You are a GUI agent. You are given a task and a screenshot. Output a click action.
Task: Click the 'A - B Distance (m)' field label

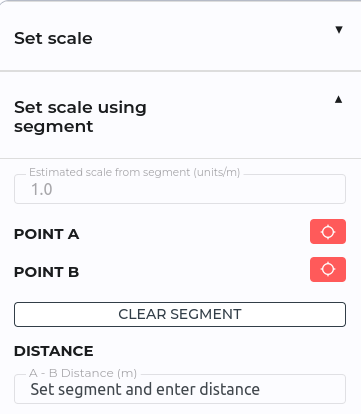pos(83,373)
